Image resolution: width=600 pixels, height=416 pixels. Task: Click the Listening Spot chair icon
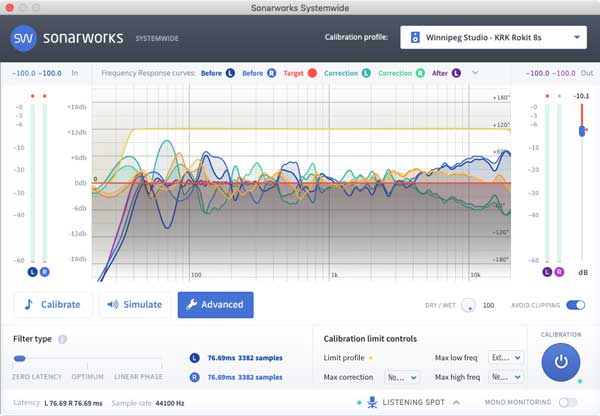click(x=372, y=402)
